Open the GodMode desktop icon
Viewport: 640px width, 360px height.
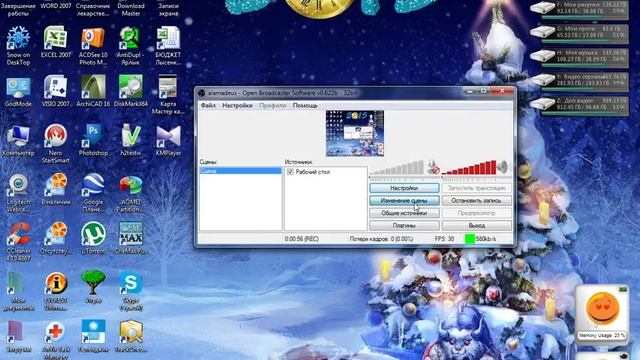[x=18, y=91]
